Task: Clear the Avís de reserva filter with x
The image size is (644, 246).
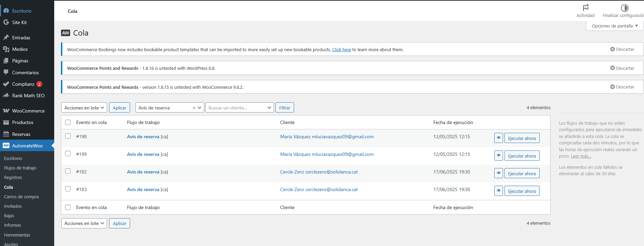Action: [194, 108]
